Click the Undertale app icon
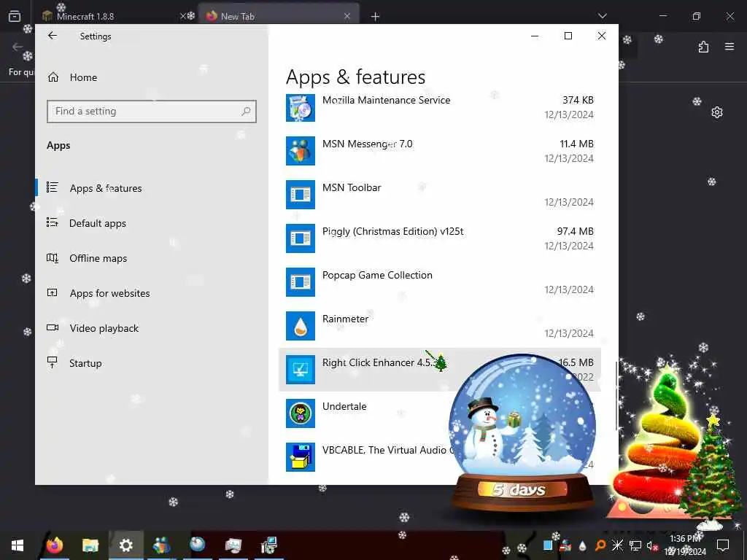Image resolution: width=747 pixels, height=560 pixels. 300,413
